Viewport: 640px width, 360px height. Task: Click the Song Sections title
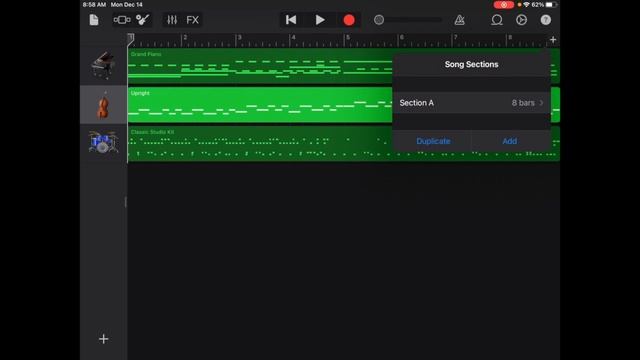tap(471, 64)
